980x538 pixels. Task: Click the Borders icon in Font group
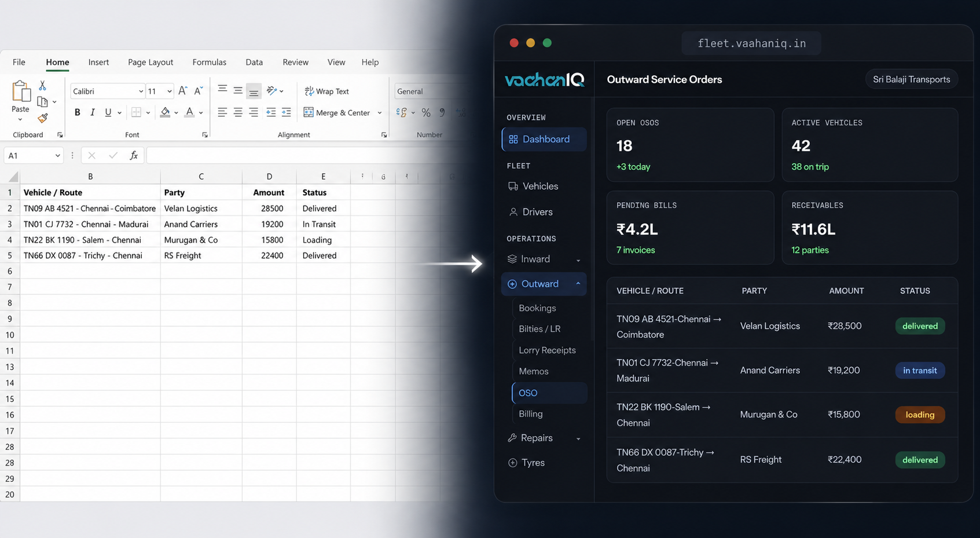pyautogui.click(x=136, y=112)
